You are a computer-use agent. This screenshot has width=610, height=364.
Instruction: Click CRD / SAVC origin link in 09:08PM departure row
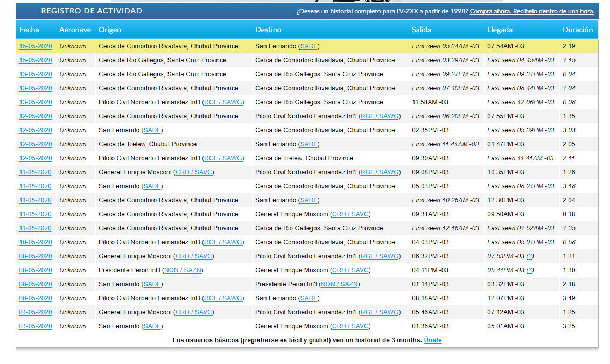[x=194, y=172]
